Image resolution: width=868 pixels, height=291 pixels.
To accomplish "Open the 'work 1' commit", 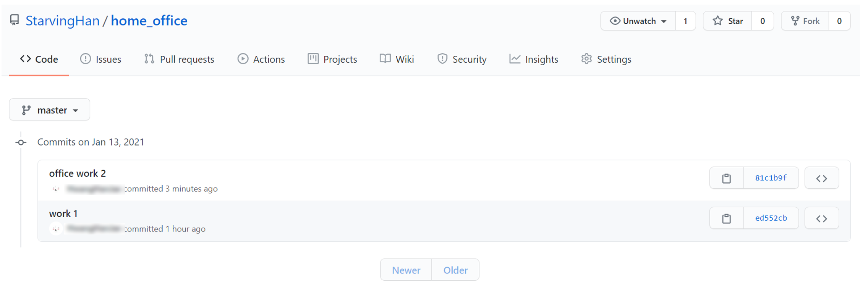I will (x=63, y=213).
